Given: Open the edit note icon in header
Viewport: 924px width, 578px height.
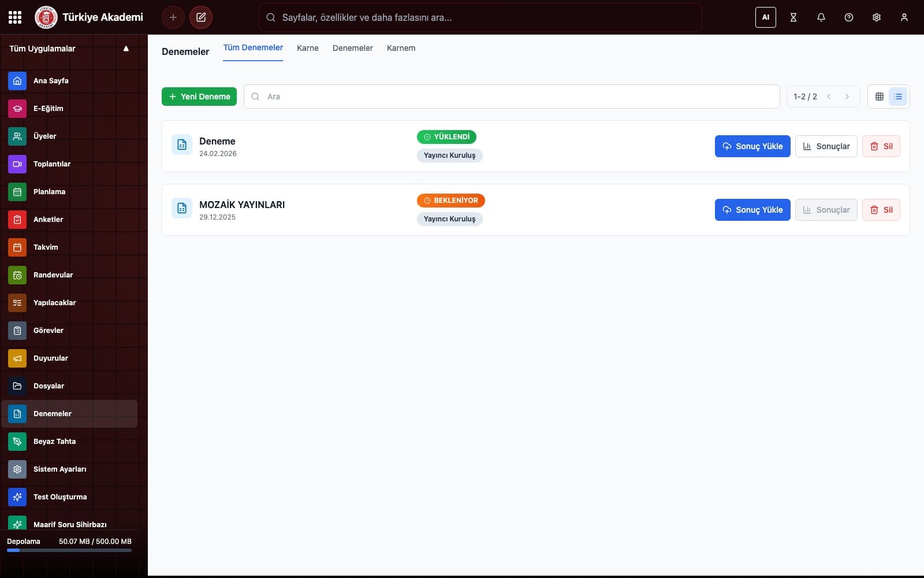Looking at the screenshot, I should click(201, 17).
